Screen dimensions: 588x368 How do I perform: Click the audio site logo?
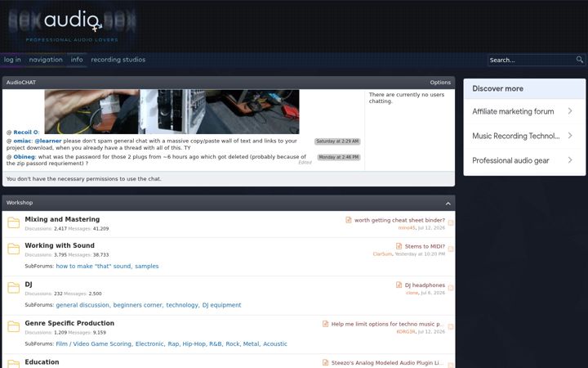click(x=72, y=25)
